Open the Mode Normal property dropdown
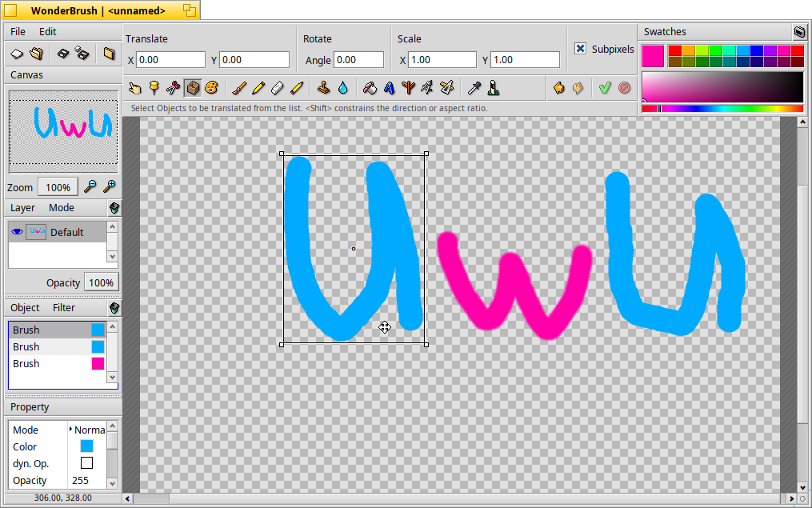This screenshot has height=508, width=812. [x=87, y=430]
